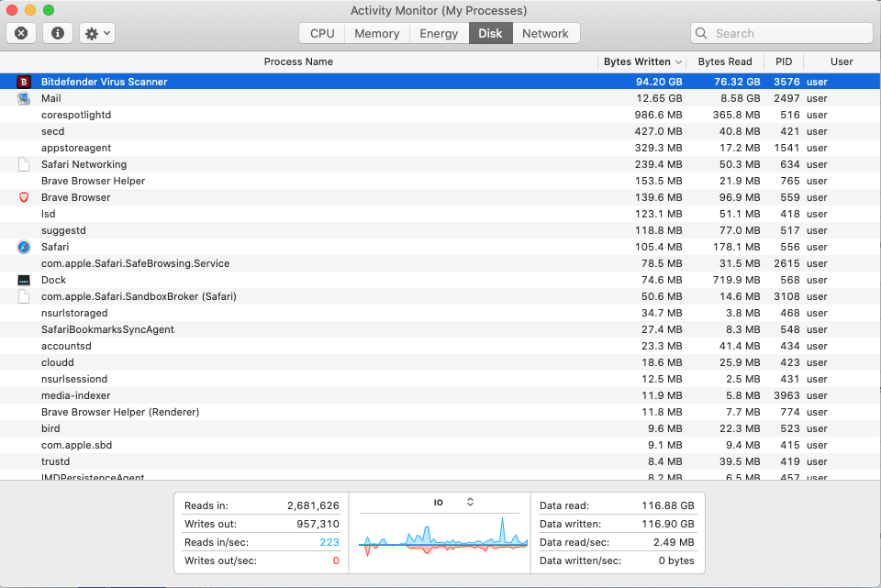The height and width of the screenshot is (588, 881).
Task: Select the Safari process name
Action: coord(55,247)
